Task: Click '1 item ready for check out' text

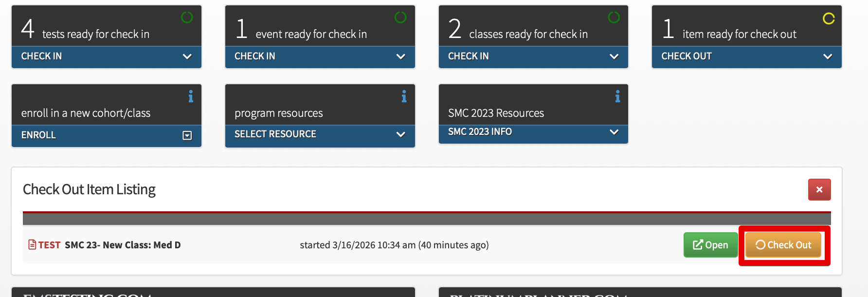Action: (730, 29)
